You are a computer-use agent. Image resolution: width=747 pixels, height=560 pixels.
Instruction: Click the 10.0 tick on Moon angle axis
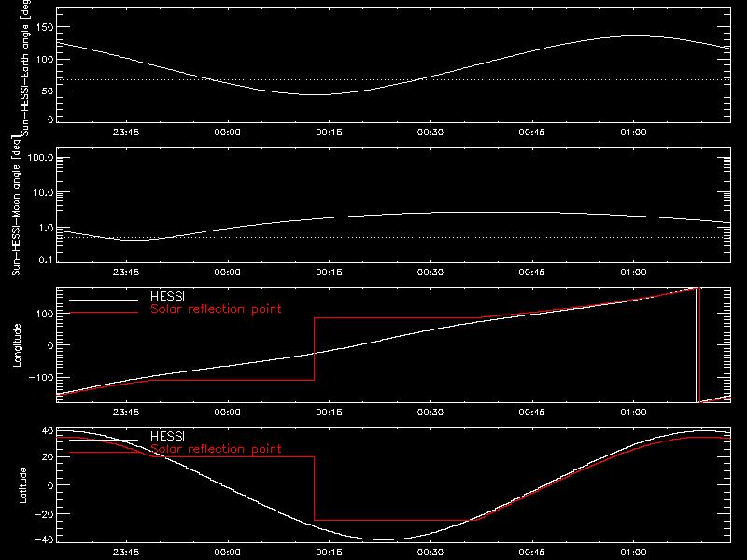[43, 193]
